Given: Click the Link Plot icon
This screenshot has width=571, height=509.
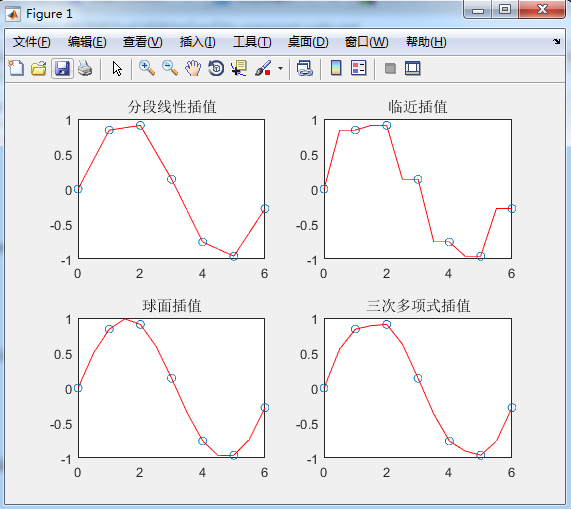Looking at the screenshot, I should pos(304,68).
